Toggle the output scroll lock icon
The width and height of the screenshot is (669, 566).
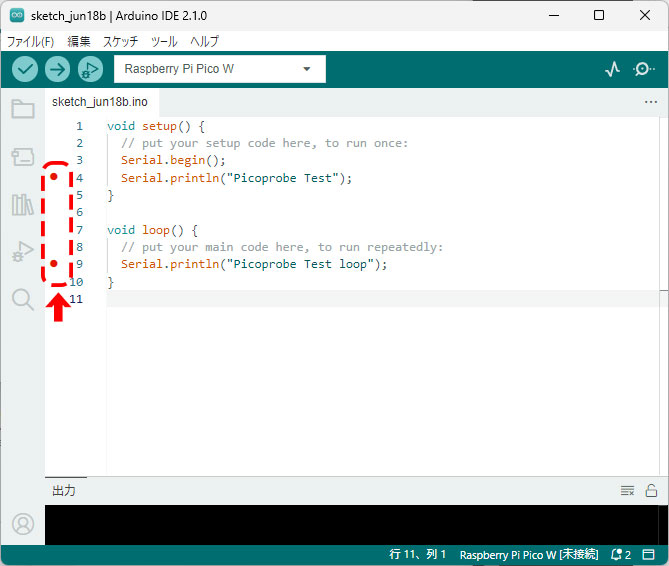(x=651, y=491)
